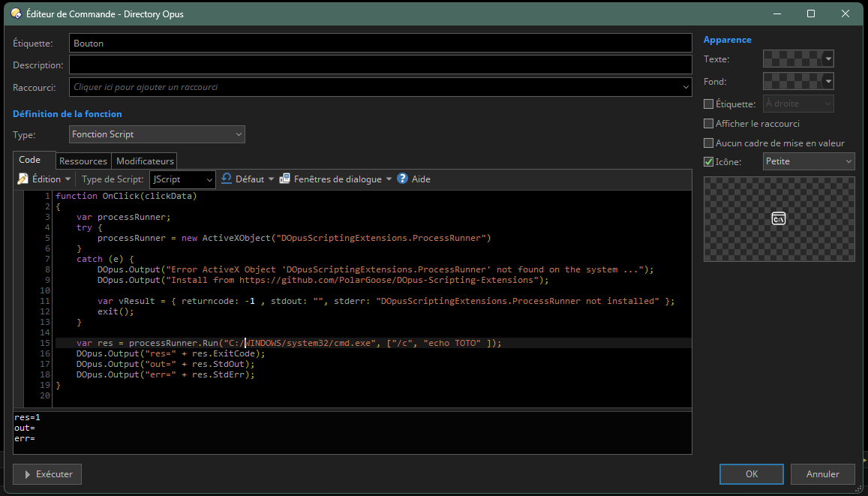Toggle the Afficher le raccourci checkbox
This screenshot has height=496, width=868.
(708, 124)
